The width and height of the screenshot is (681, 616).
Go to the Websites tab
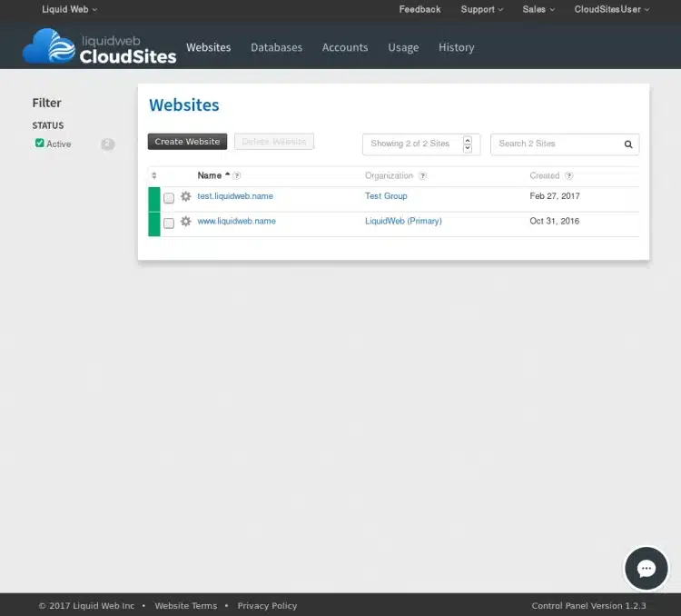click(209, 47)
